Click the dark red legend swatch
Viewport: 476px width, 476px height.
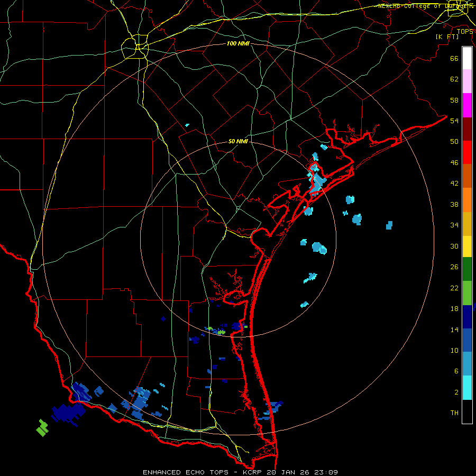(467, 130)
